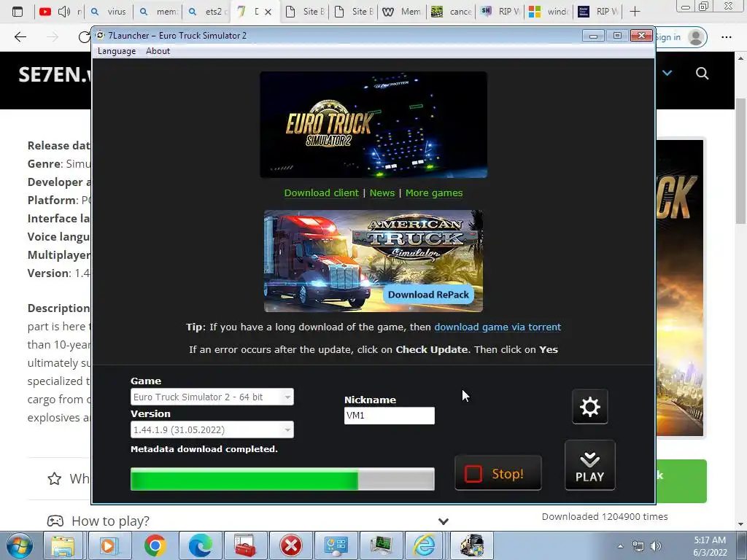Image resolution: width=747 pixels, height=560 pixels.
Task: Click the star icon beside 'Wh'
Action: click(54, 478)
